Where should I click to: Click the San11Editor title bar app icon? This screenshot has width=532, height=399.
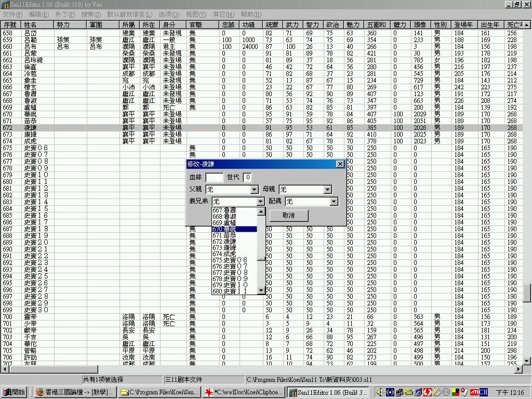tap(5, 4)
